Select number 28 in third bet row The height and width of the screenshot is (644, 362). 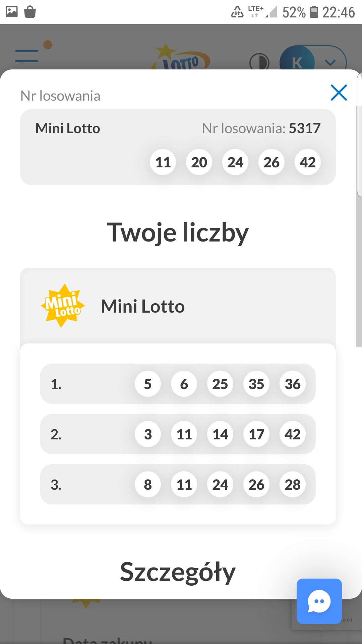click(292, 485)
